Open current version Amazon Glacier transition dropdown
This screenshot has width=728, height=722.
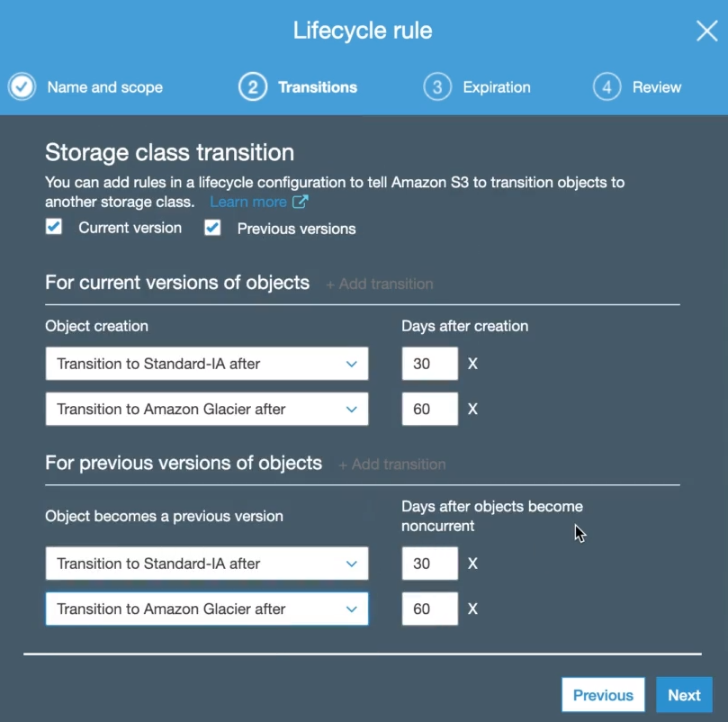[x=207, y=409]
